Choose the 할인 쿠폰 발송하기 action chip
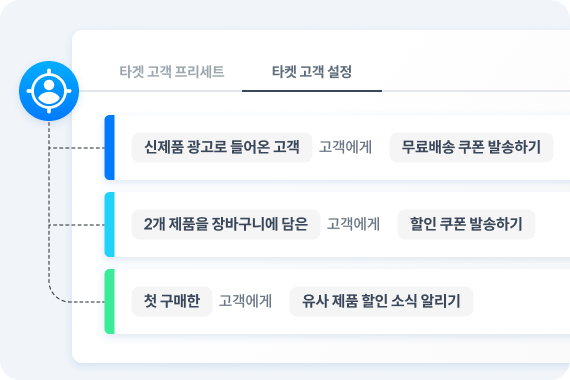The image size is (570, 380). 466,224
